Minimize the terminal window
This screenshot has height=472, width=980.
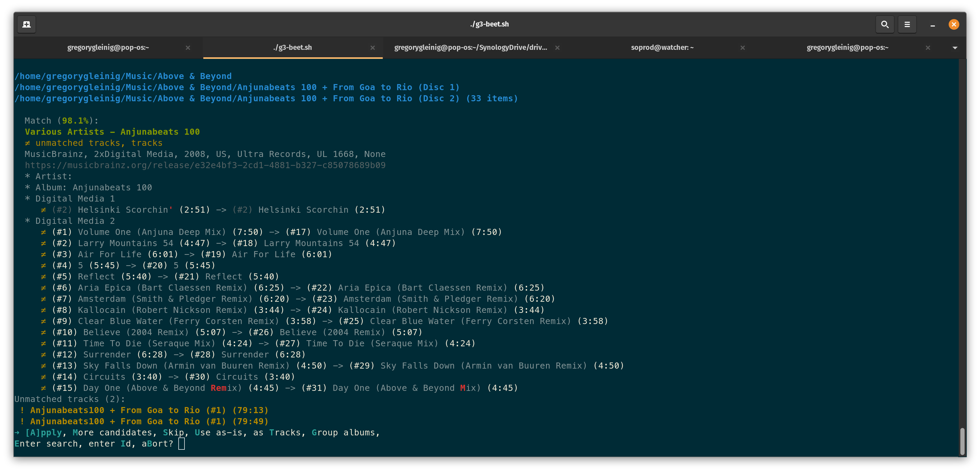932,25
